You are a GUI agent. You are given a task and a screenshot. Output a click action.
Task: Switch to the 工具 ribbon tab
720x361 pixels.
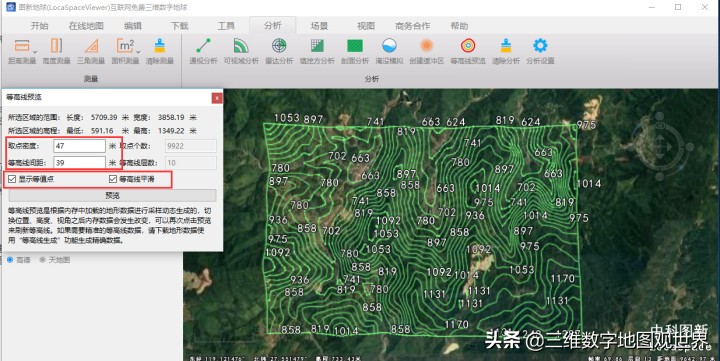[x=226, y=26]
